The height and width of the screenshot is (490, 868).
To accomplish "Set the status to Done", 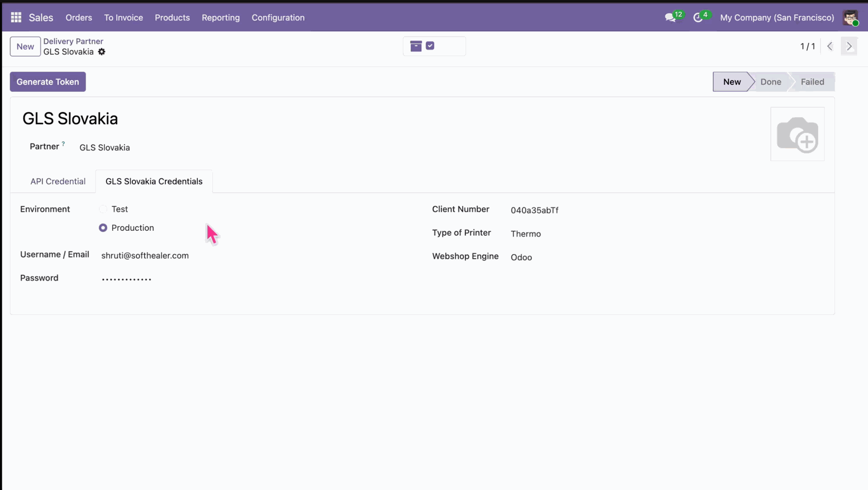I will point(771,82).
